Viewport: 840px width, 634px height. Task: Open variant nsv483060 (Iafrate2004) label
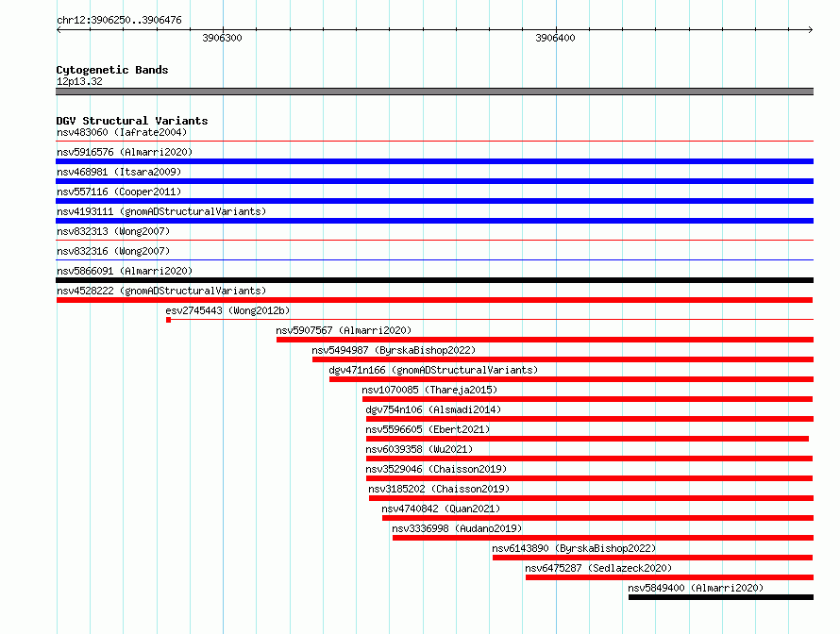(122, 132)
